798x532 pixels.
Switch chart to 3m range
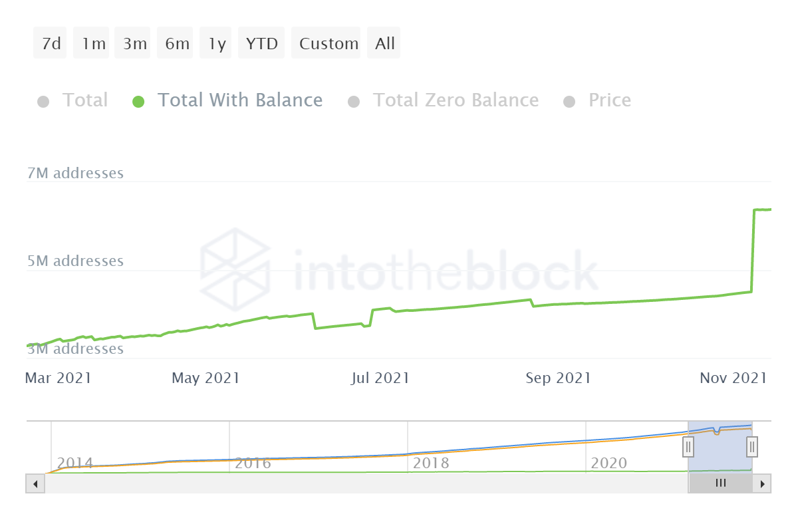[x=134, y=44]
